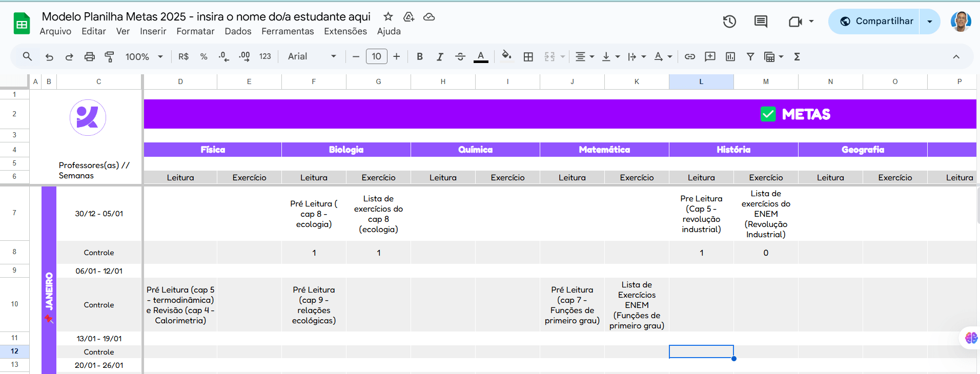Screen dimensions: 980x374
Task: Open the Editar menu
Action: pos(94,31)
